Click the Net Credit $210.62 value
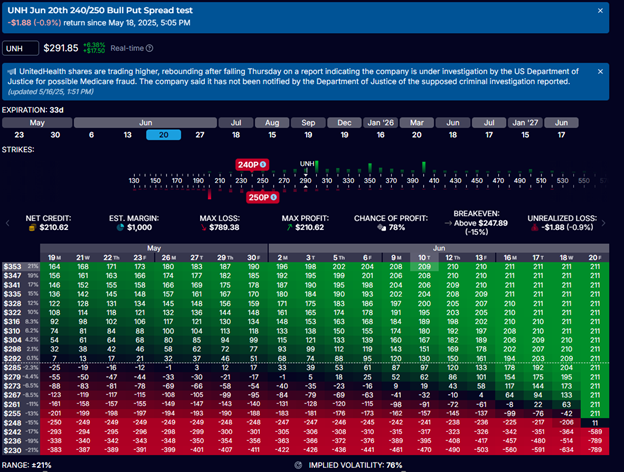This screenshot has height=472, width=624. [x=54, y=228]
